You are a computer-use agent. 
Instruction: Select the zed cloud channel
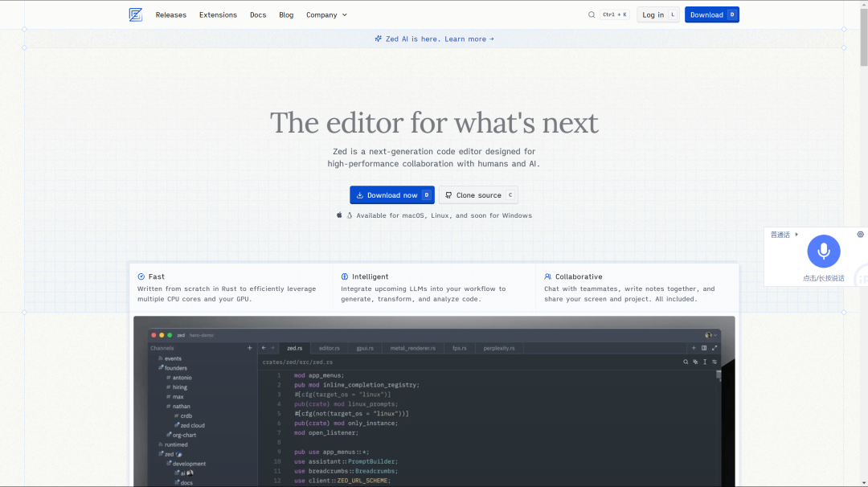192,426
